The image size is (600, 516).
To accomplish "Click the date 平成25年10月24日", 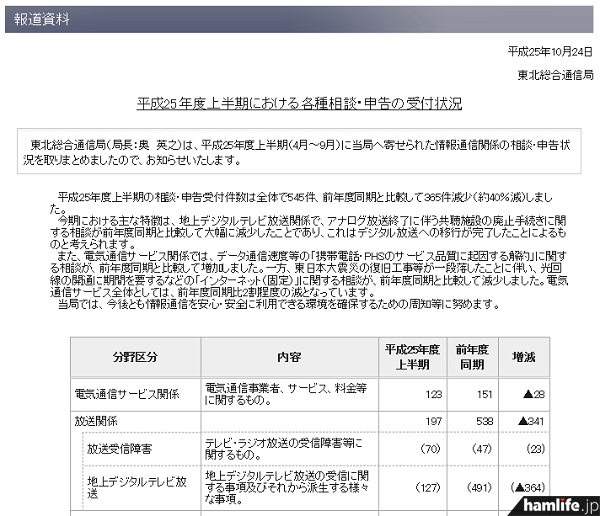I will click(550, 51).
